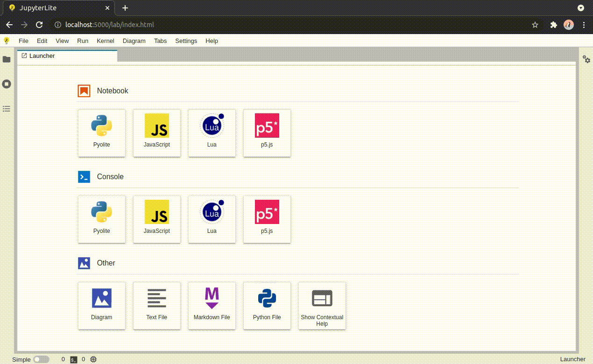Start a Lua console
593x364 pixels.
pyautogui.click(x=212, y=219)
